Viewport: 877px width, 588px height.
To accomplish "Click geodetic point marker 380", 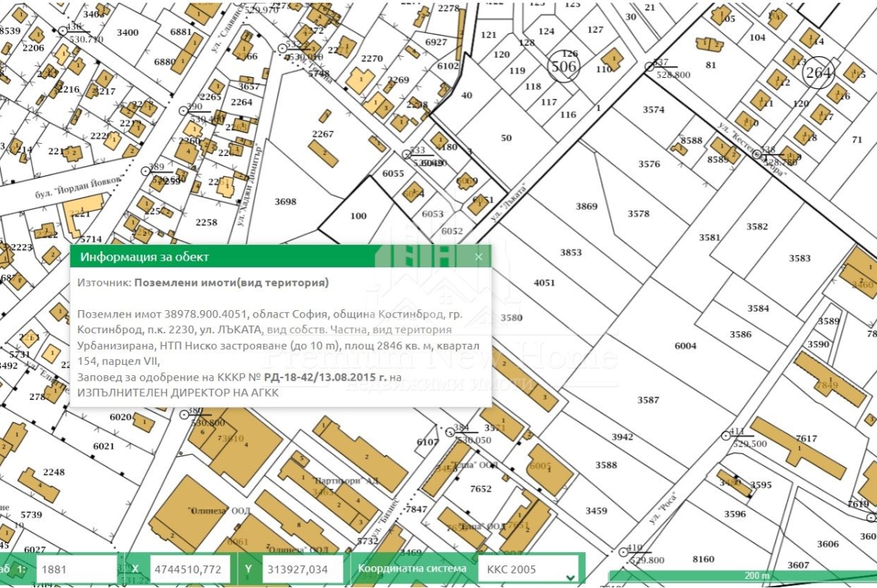I will (x=184, y=415).
